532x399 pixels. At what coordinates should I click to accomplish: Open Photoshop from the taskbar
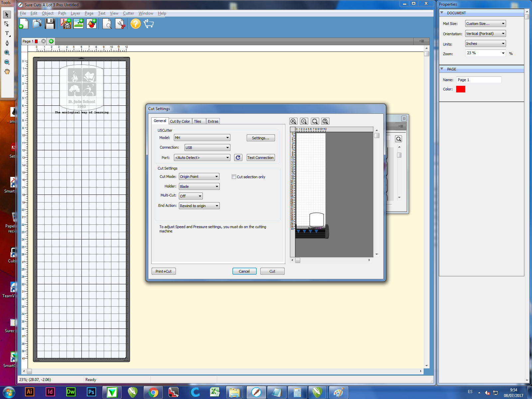click(x=91, y=392)
